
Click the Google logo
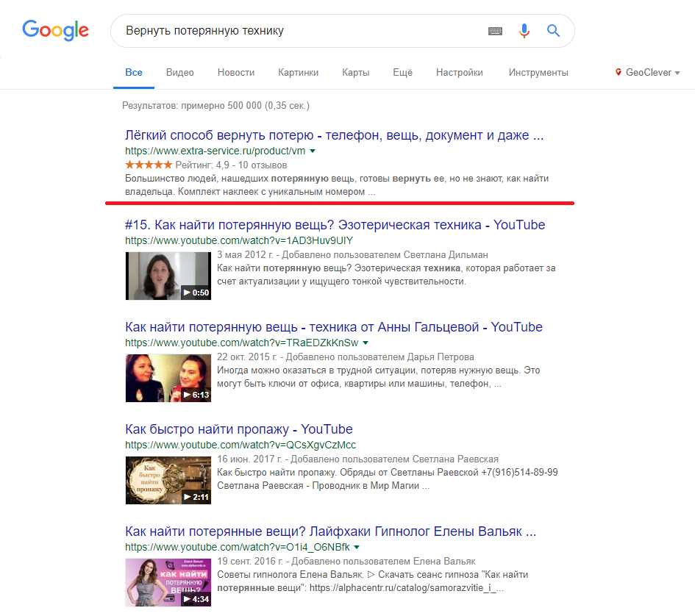click(55, 30)
